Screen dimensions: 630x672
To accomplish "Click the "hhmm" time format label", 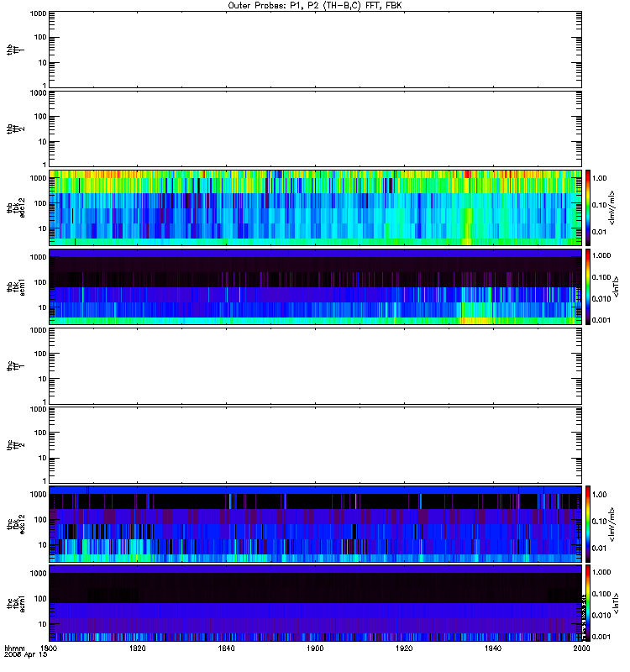I will [x=14, y=648].
